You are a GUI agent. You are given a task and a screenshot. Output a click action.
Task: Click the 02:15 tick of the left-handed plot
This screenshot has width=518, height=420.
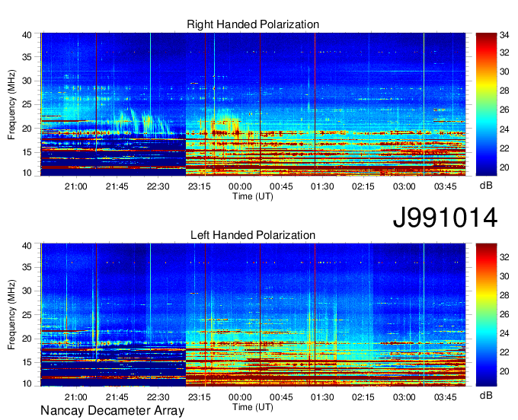363,397
